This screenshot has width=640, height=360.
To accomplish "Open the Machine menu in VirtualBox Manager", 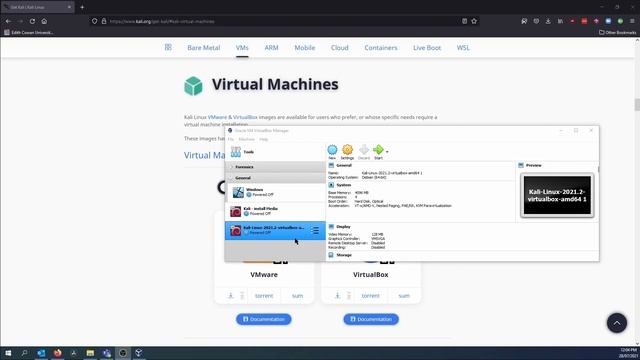I will point(246,140).
